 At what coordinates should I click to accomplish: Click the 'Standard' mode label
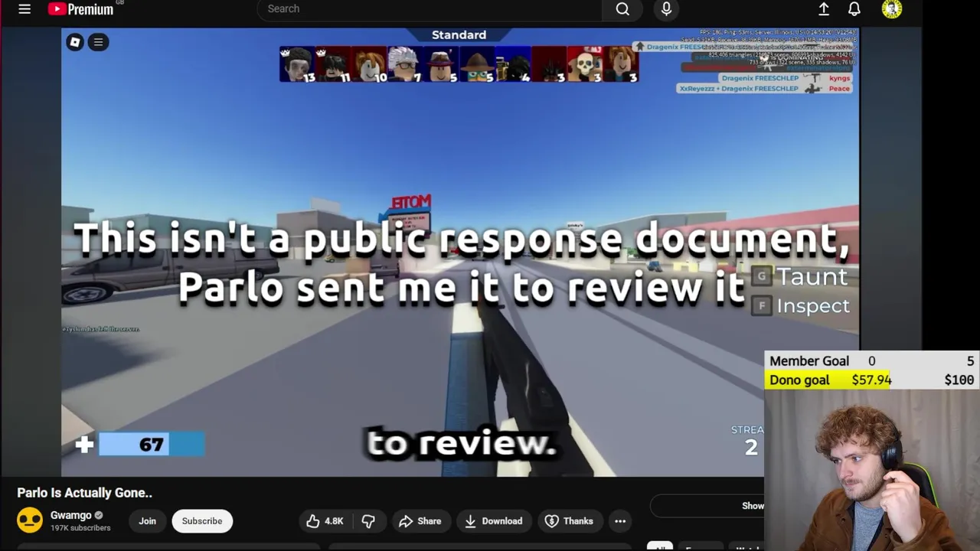[x=459, y=35]
